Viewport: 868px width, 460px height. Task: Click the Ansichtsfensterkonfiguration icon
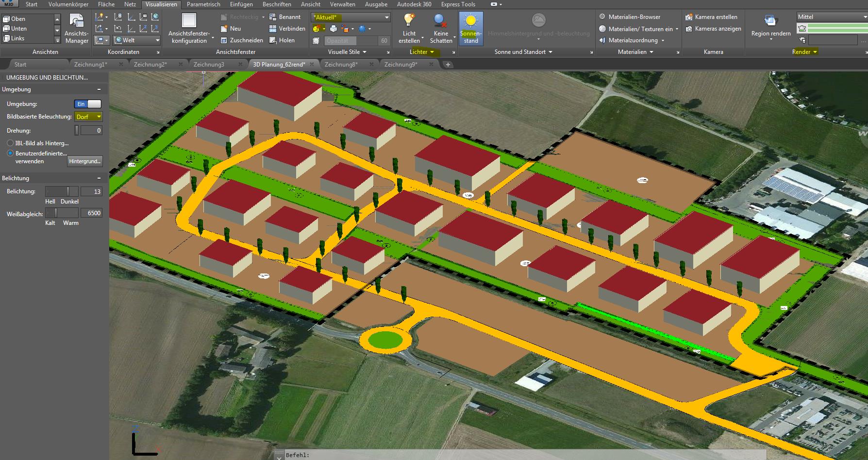tap(189, 20)
